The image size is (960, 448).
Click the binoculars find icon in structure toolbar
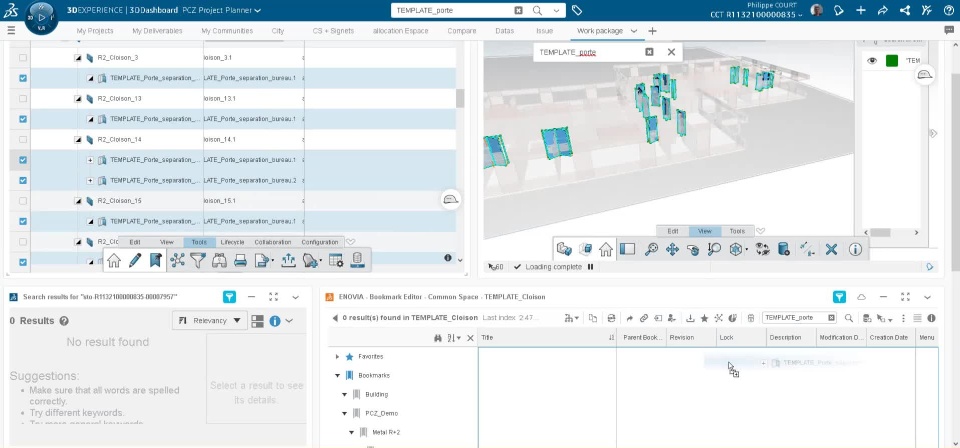[x=219, y=260]
